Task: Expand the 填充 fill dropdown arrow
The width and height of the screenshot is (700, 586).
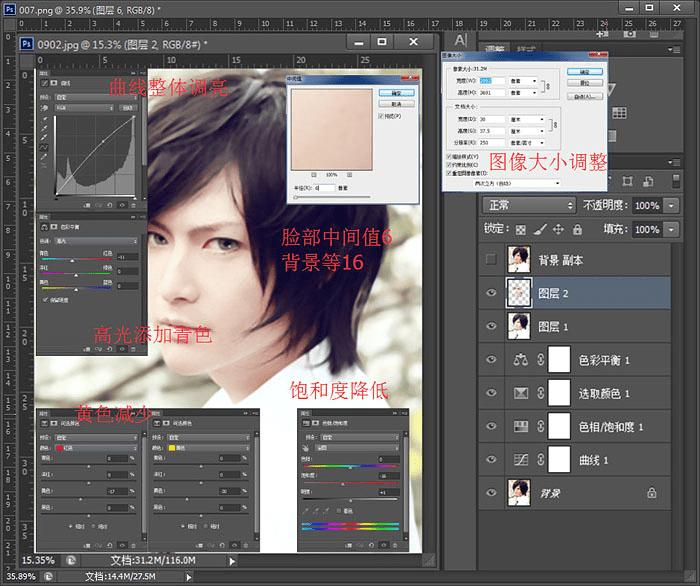Action: pos(670,229)
